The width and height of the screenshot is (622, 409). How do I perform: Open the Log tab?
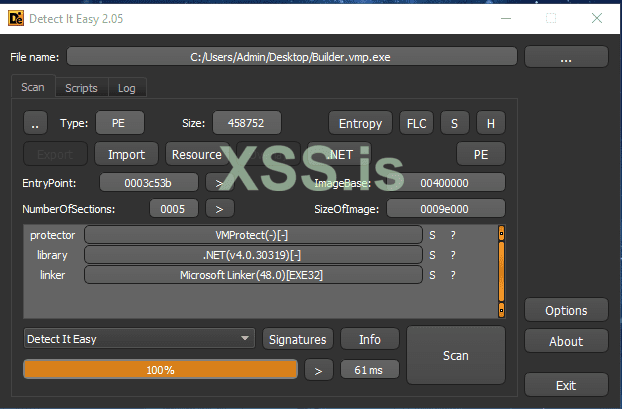127,88
